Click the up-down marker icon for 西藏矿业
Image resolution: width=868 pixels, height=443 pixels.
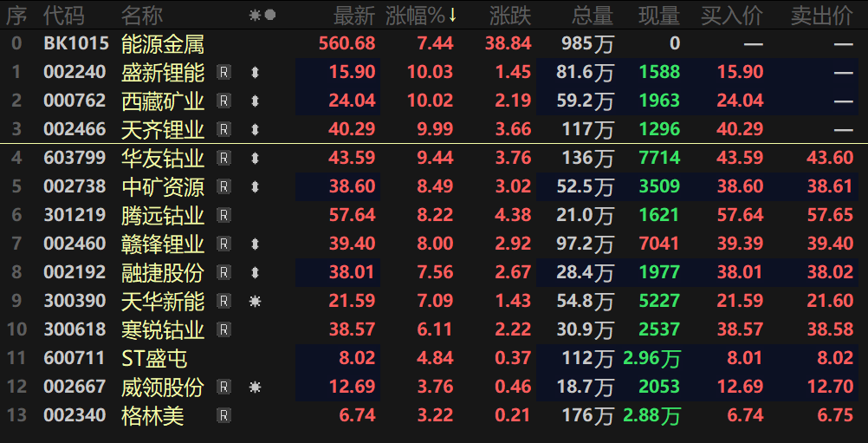coord(255,101)
